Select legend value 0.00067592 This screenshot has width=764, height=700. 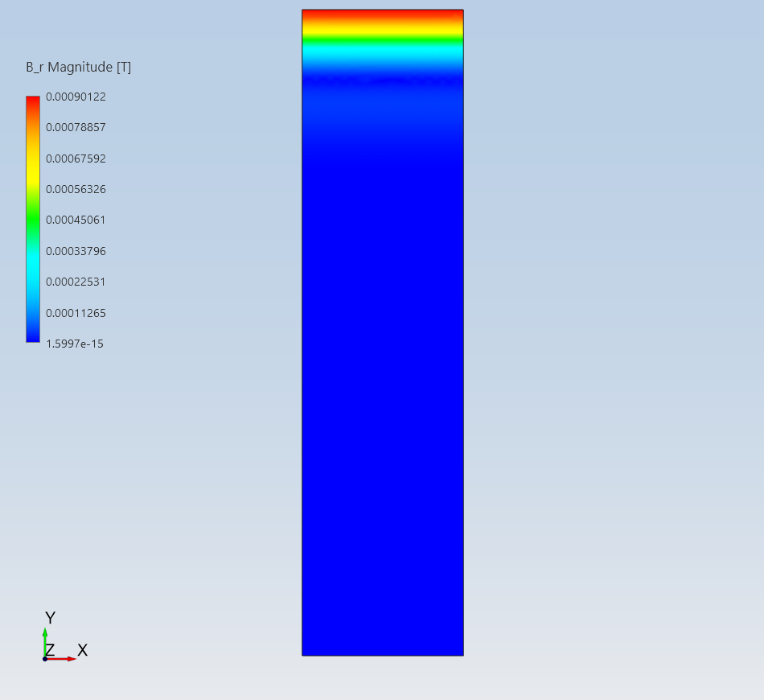[76, 159]
